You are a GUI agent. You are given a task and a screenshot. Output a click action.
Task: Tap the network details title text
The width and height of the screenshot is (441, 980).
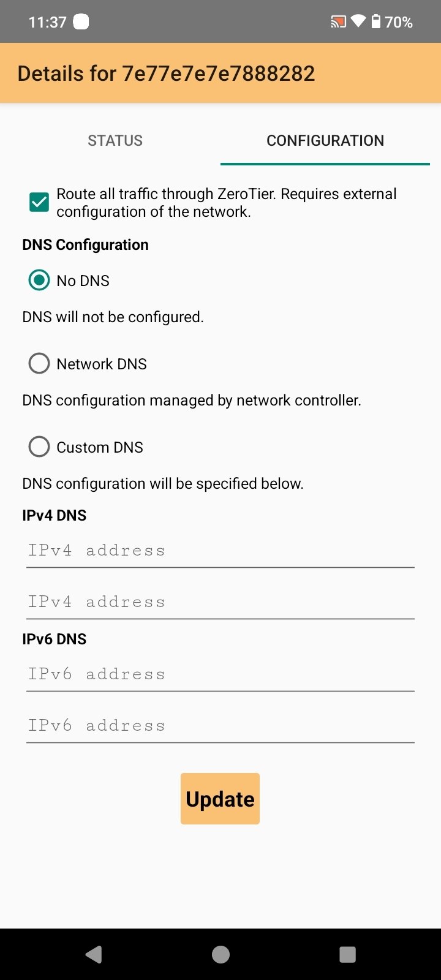(x=166, y=73)
